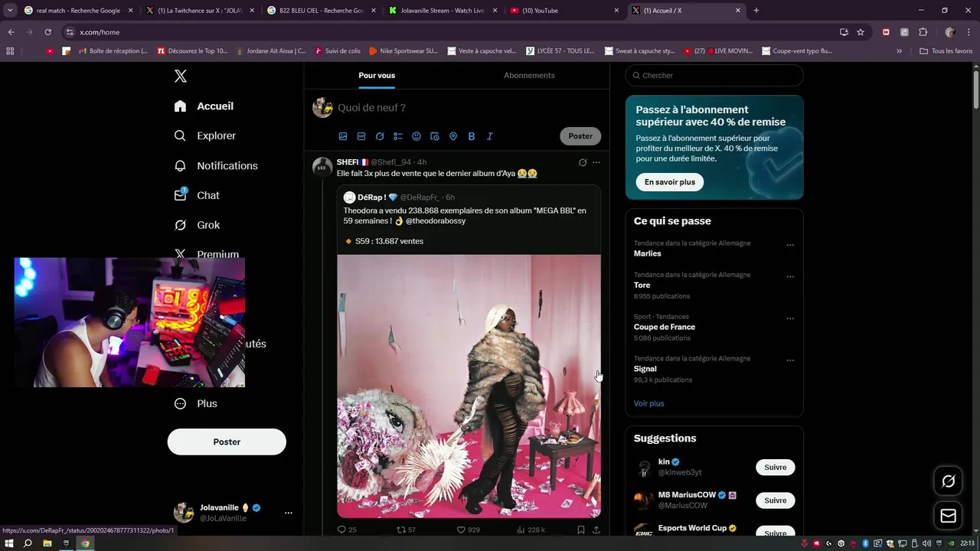Open the Plus more options icon
The image size is (980, 551).
(x=180, y=403)
